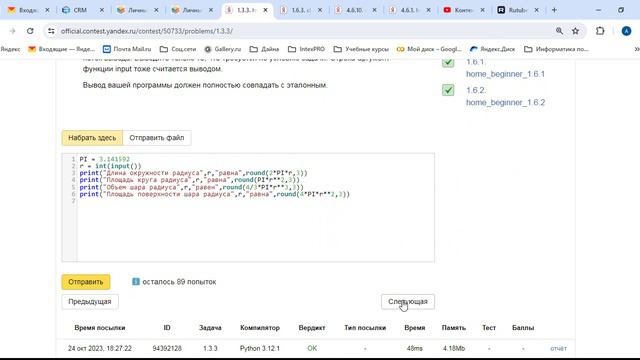
Task: Close the CRM tab
Action: (x=102, y=10)
